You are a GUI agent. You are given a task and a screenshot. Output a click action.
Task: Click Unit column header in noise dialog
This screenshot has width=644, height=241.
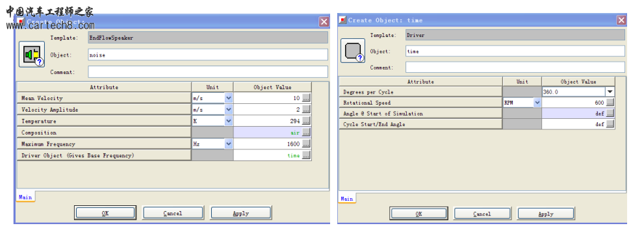213,87
